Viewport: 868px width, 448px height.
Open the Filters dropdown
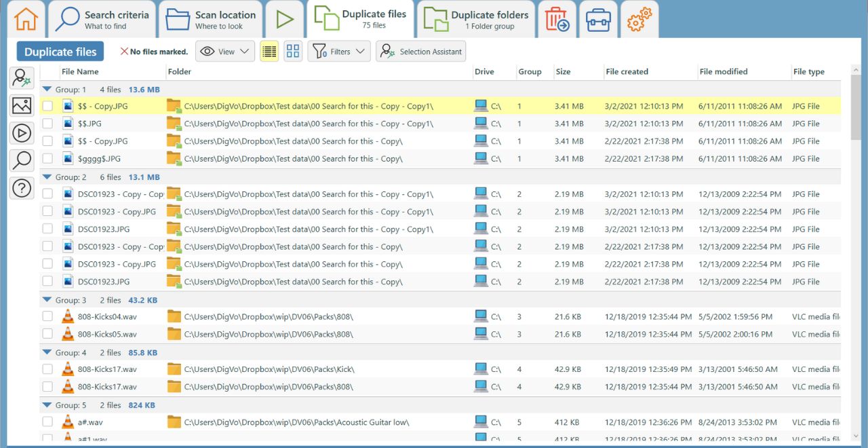pyautogui.click(x=339, y=52)
